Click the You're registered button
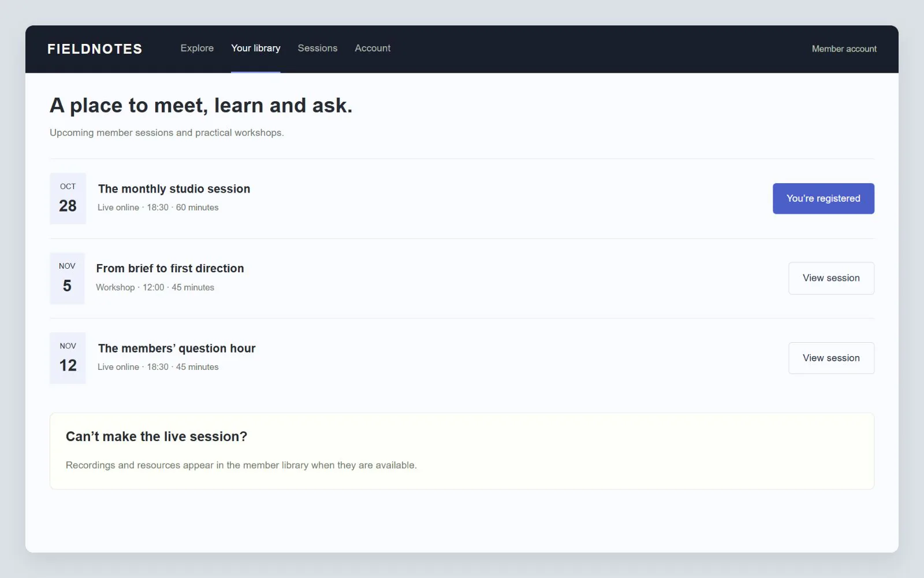Viewport: 924px width, 578px height. (824, 199)
